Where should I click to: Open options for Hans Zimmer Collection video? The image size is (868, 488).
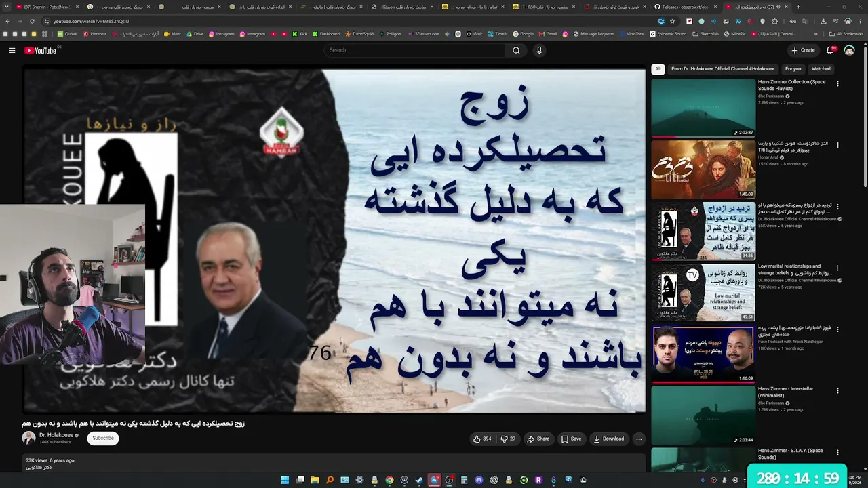click(837, 84)
